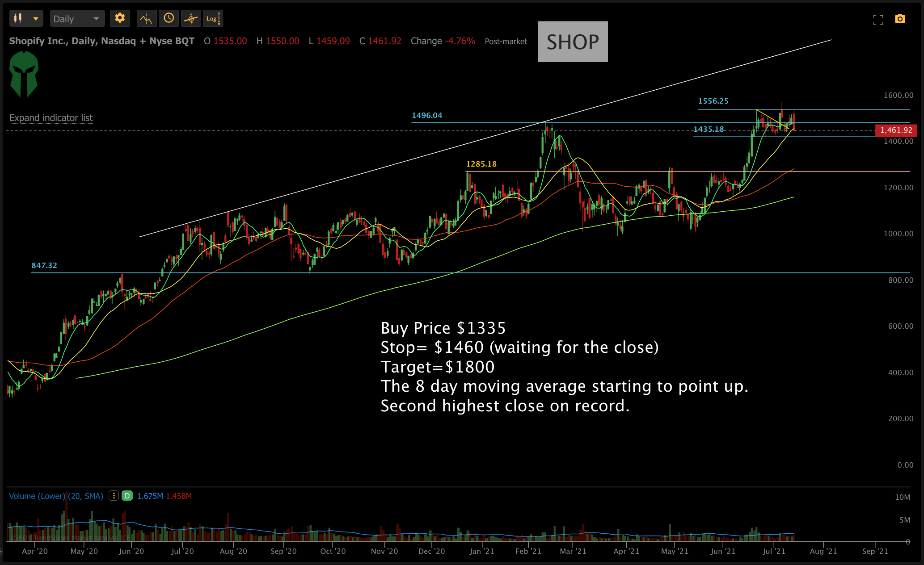Click the green spartan helmet logo
The width and height of the screenshot is (924, 565).
click(24, 74)
